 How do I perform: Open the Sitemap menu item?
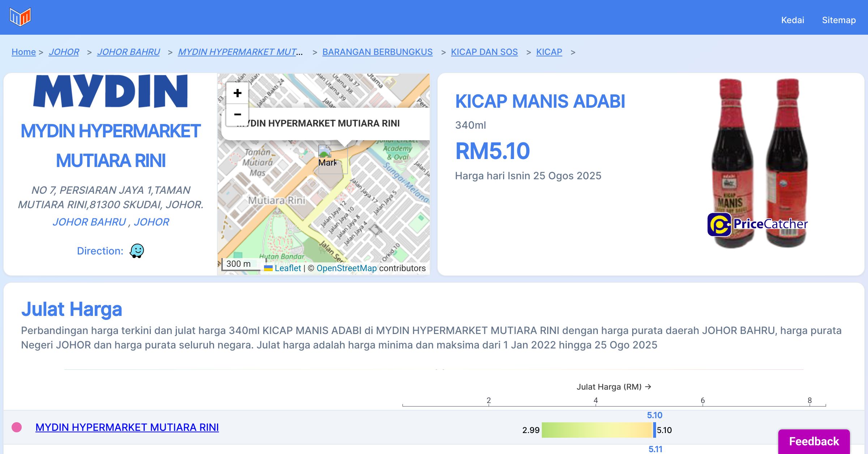pos(839,20)
